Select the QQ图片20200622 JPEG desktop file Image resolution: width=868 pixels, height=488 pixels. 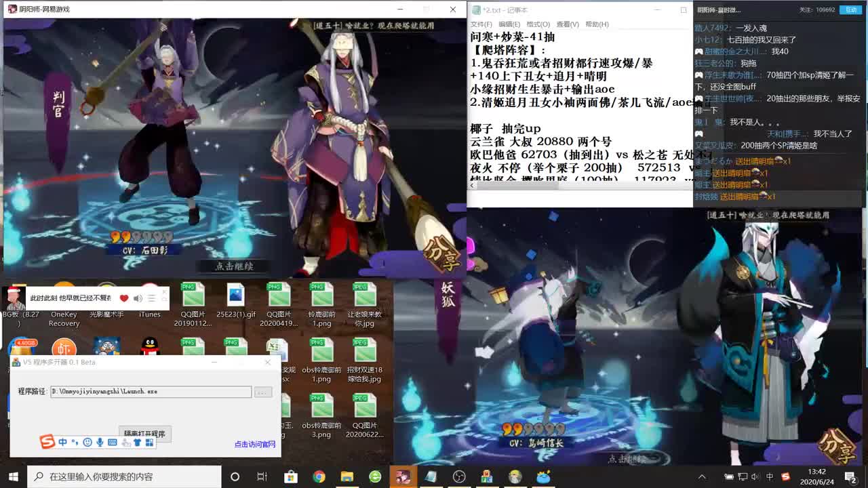coord(365,416)
